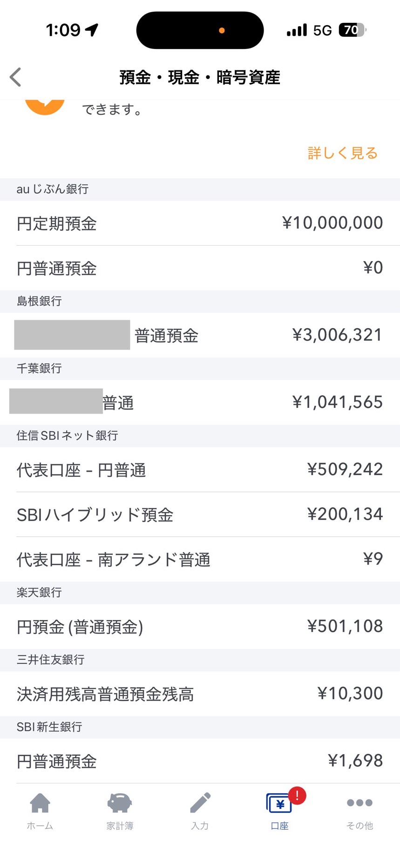The height and width of the screenshot is (868, 400).
Task: Select SBI新生銀行 円普通預金 row
Action: point(200,761)
